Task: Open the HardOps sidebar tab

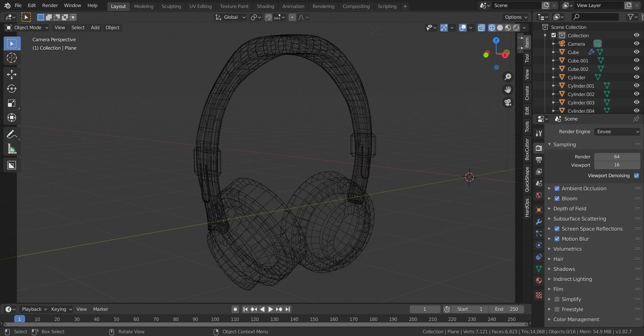Action: (527, 207)
